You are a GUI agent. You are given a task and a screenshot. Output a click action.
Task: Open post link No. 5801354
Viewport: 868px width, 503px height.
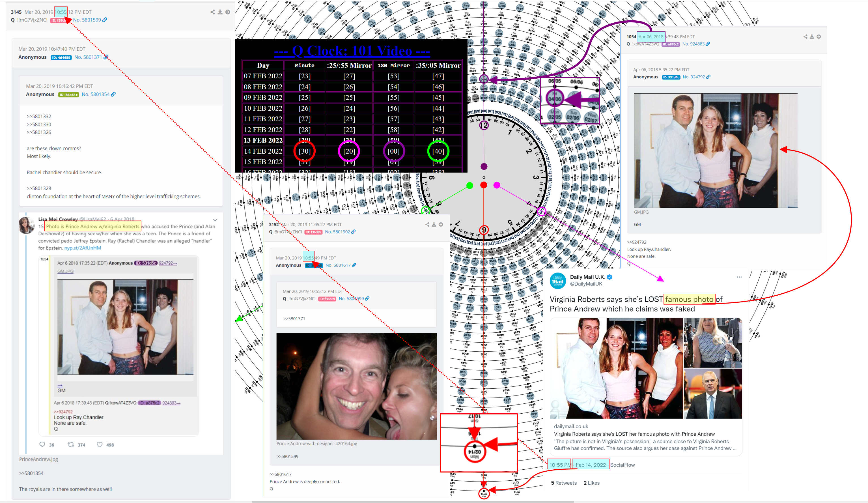(x=95, y=94)
